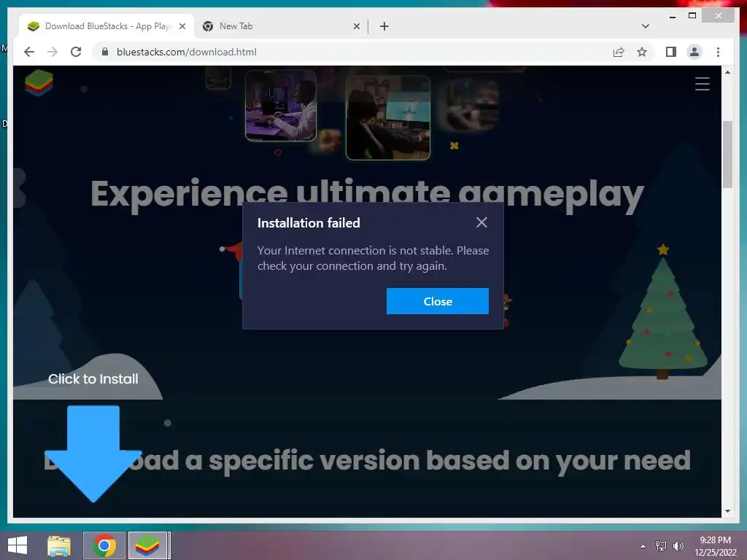This screenshot has width=747, height=560.
Task: Click Chrome icon in taskbar
Action: (104, 545)
